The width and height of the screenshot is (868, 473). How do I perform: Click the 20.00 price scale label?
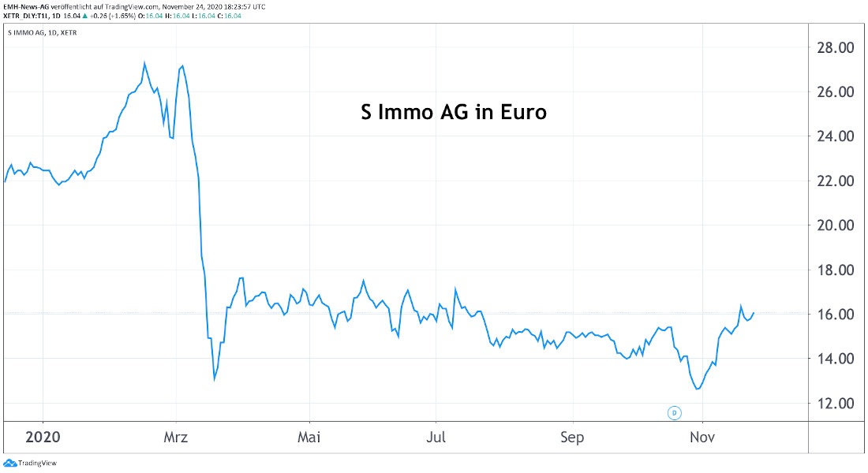coord(836,225)
